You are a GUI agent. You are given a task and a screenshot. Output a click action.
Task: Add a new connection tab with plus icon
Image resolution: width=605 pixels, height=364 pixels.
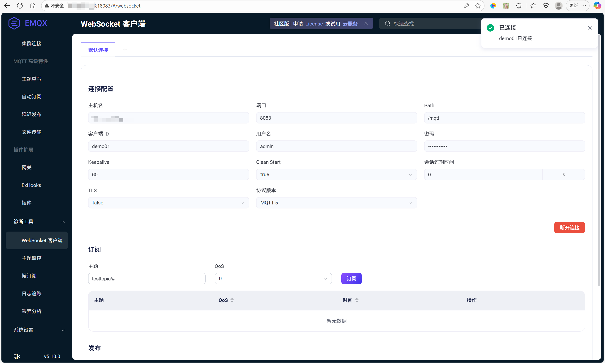[x=125, y=49]
